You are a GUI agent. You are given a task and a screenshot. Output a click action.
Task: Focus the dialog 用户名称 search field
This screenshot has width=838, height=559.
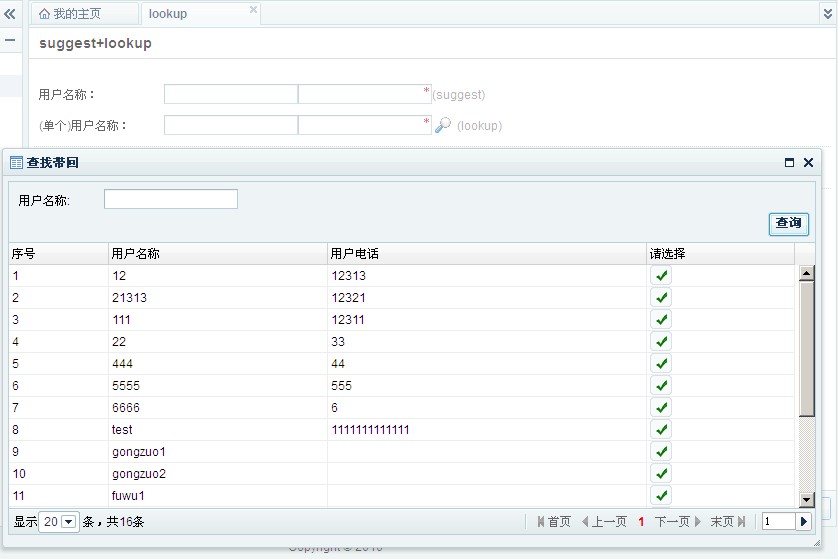[171, 199]
